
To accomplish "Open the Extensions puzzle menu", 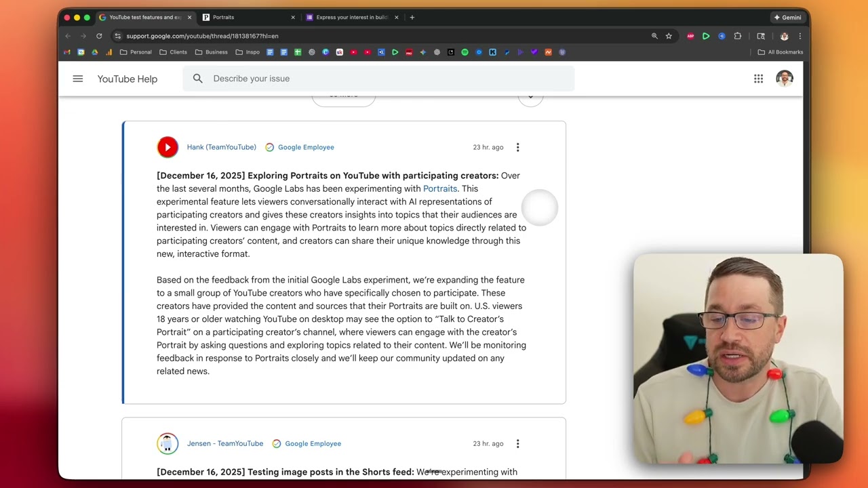I will [x=738, y=36].
